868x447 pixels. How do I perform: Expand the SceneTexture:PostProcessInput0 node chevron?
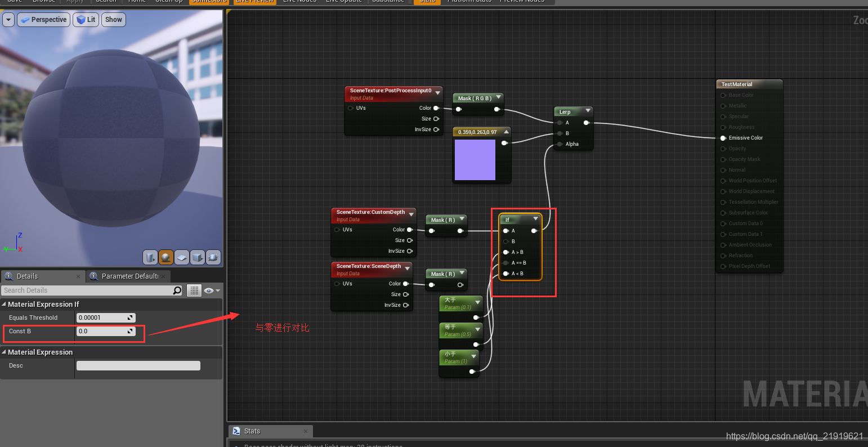(x=437, y=93)
